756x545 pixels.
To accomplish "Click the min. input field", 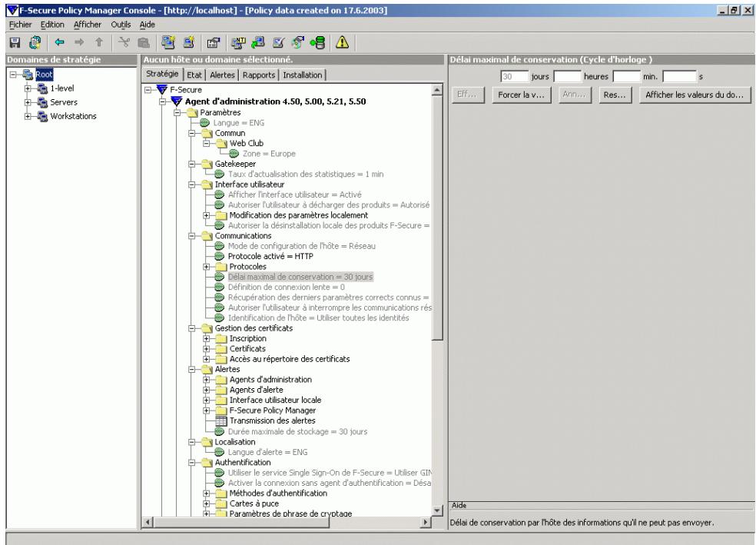I will pos(626,76).
